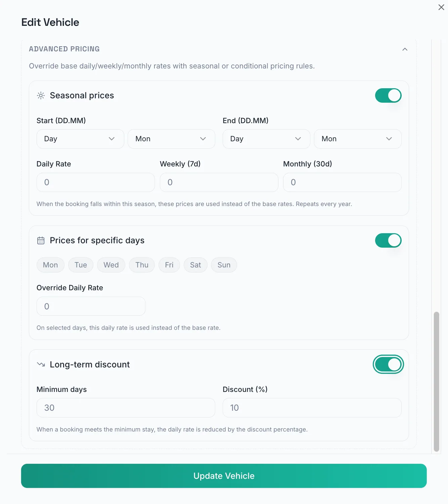Click the dialog's vertical scrollbar thumb

[437, 382]
